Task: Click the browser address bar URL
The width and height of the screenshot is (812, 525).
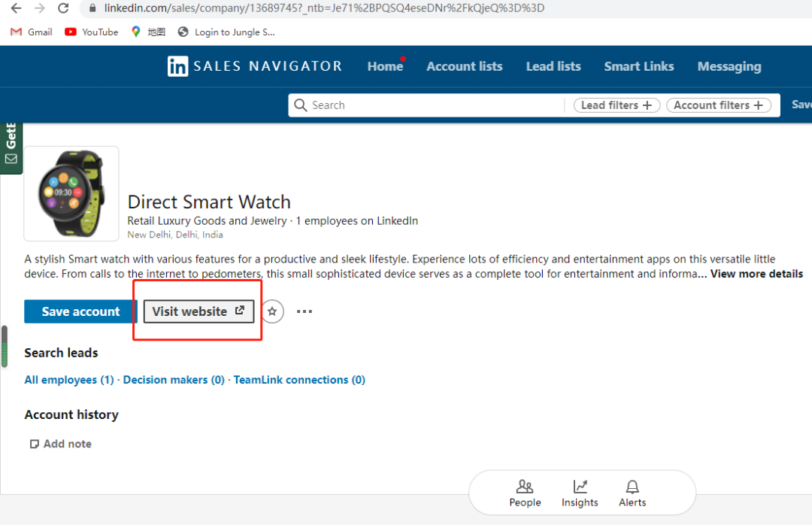Action: tap(324, 8)
